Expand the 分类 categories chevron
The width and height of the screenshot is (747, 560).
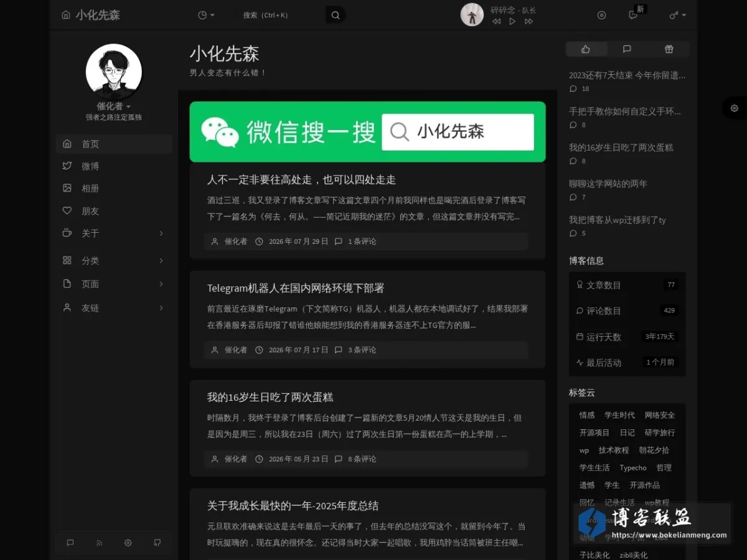point(161,261)
